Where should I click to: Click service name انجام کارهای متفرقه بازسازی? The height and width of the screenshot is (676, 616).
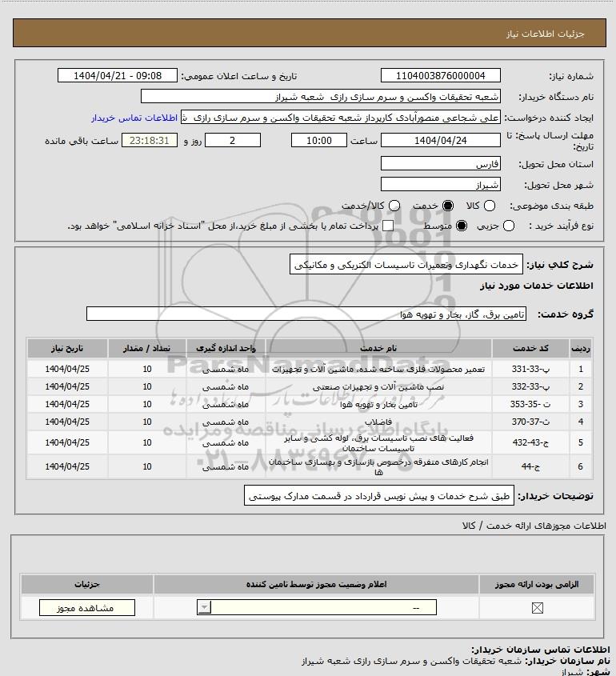(x=378, y=467)
